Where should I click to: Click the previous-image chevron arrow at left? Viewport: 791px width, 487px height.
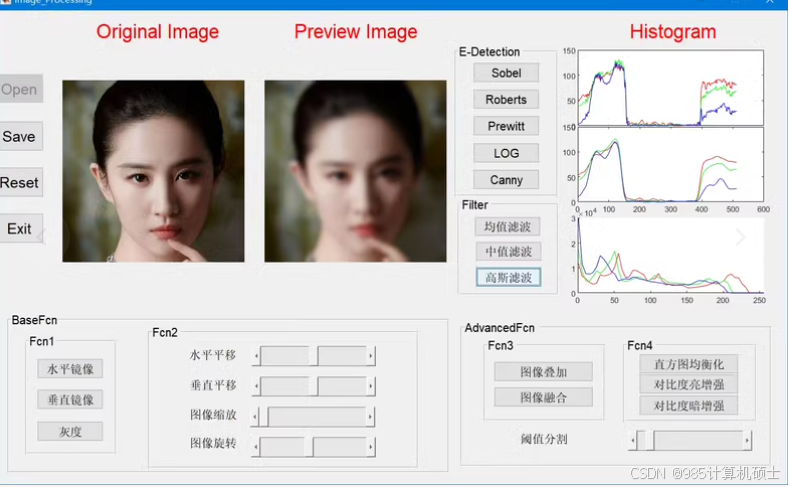click(41, 236)
